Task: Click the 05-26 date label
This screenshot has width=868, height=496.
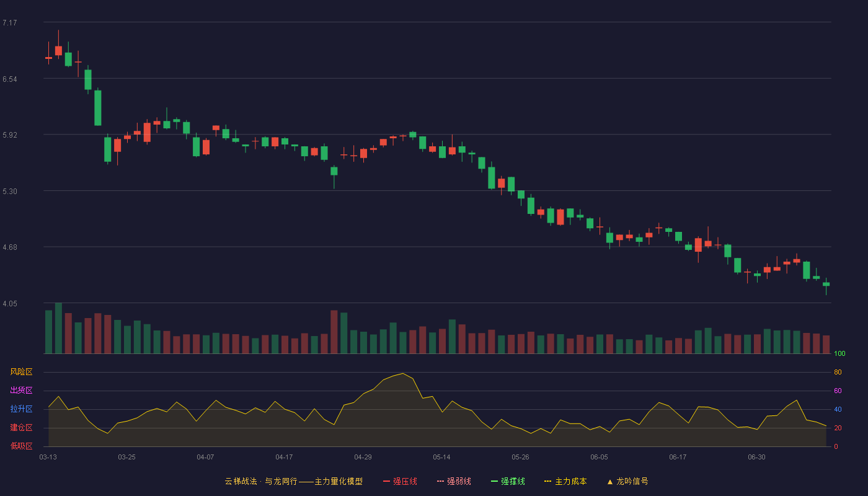Action: [520, 457]
